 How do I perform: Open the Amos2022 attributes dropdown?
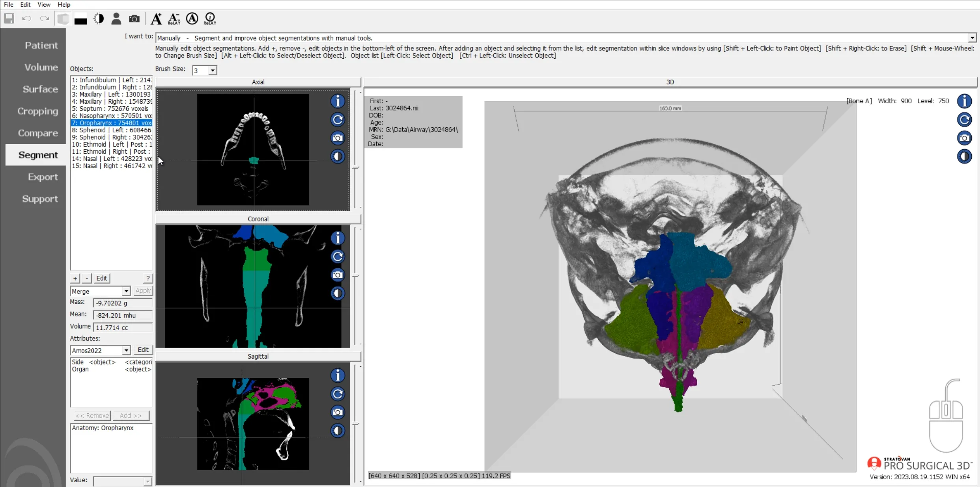126,350
